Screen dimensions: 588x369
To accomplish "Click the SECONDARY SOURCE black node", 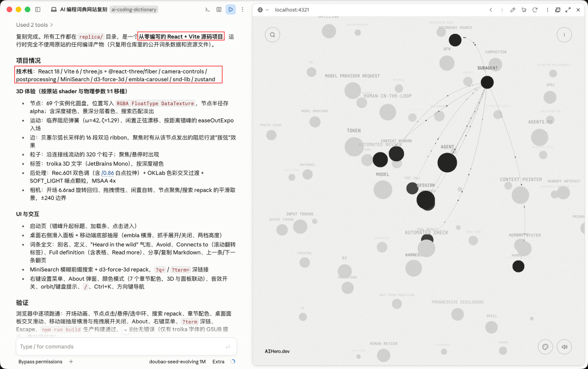I will click(x=455, y=40).
